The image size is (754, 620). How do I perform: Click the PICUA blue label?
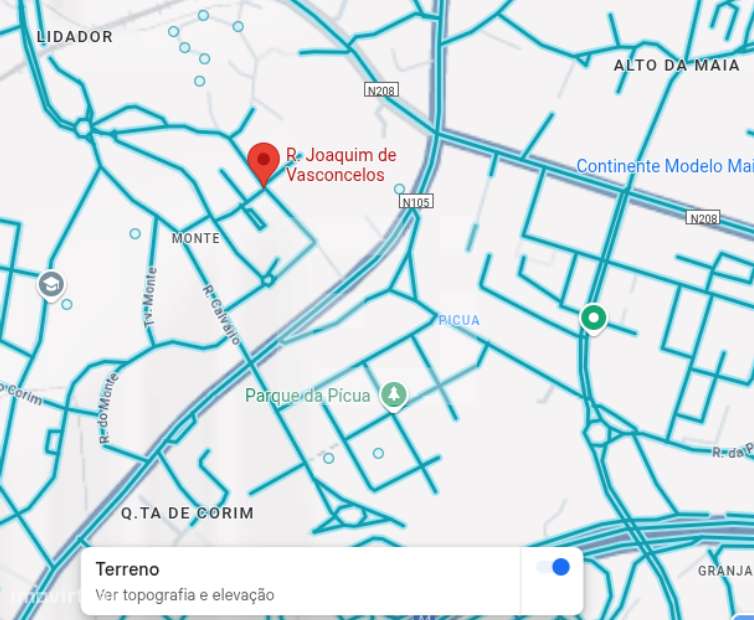tap(459, 320)
